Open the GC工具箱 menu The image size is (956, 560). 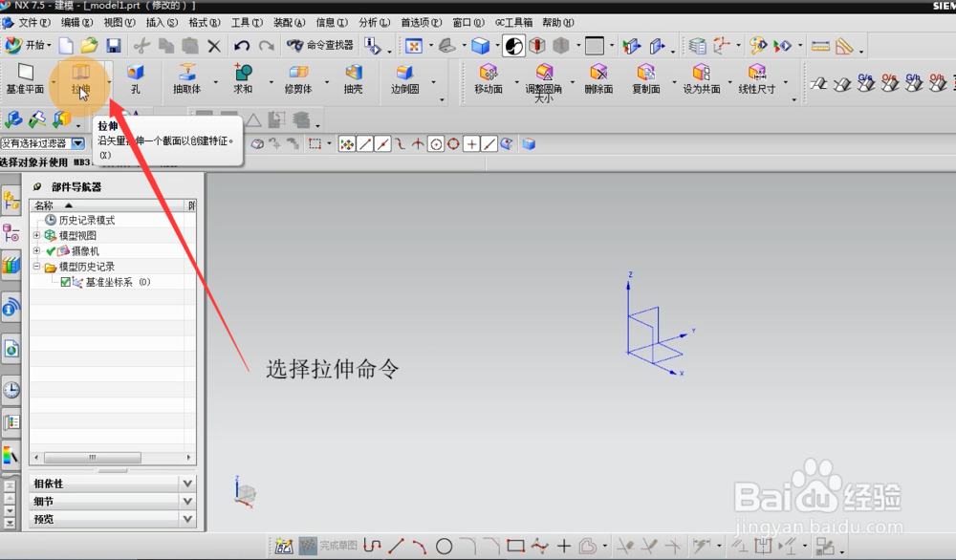pos(513,23)
